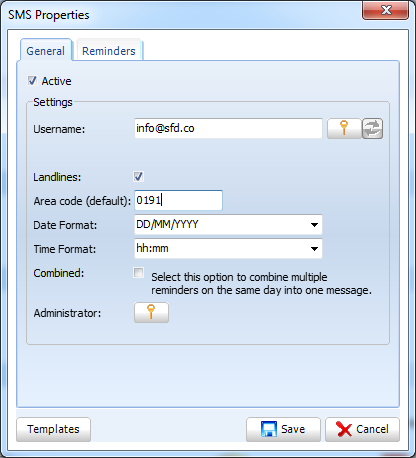Screen dimensions: 416x458
Task: Click the Save button label
Action: (293, 429)
